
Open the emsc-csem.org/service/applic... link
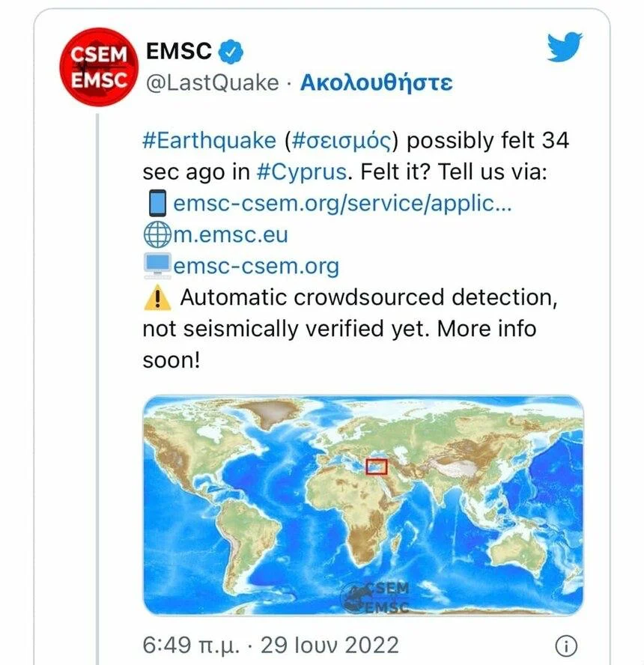click(x=342, y=203)
